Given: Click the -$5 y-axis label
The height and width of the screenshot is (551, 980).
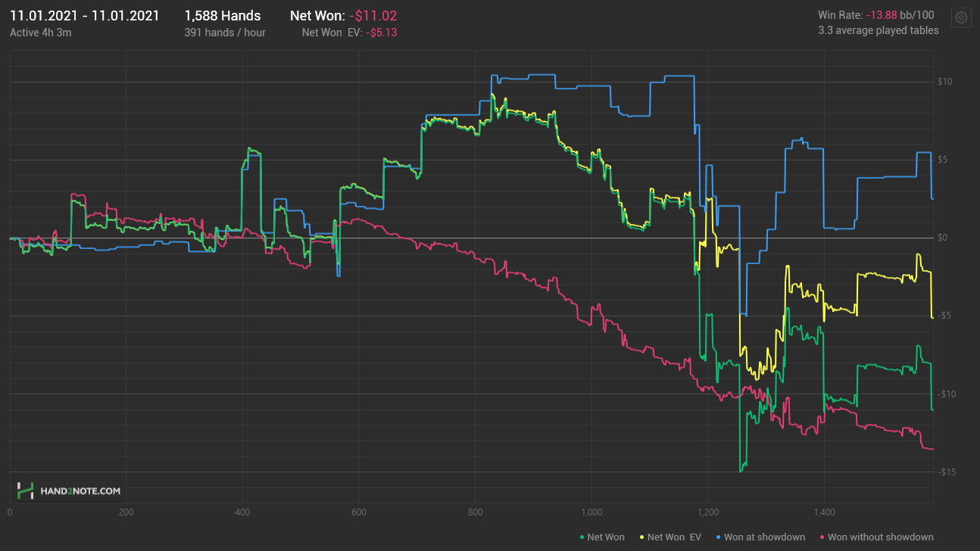Looking at the screenshot, I should pyautogui.click(x=944, y=316).
